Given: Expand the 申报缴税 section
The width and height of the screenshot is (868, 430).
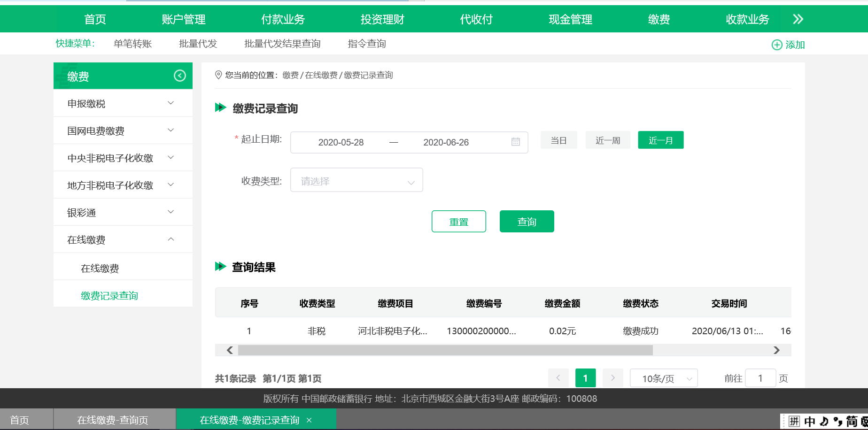Looking at the screenshot, I should click(123, 103).
